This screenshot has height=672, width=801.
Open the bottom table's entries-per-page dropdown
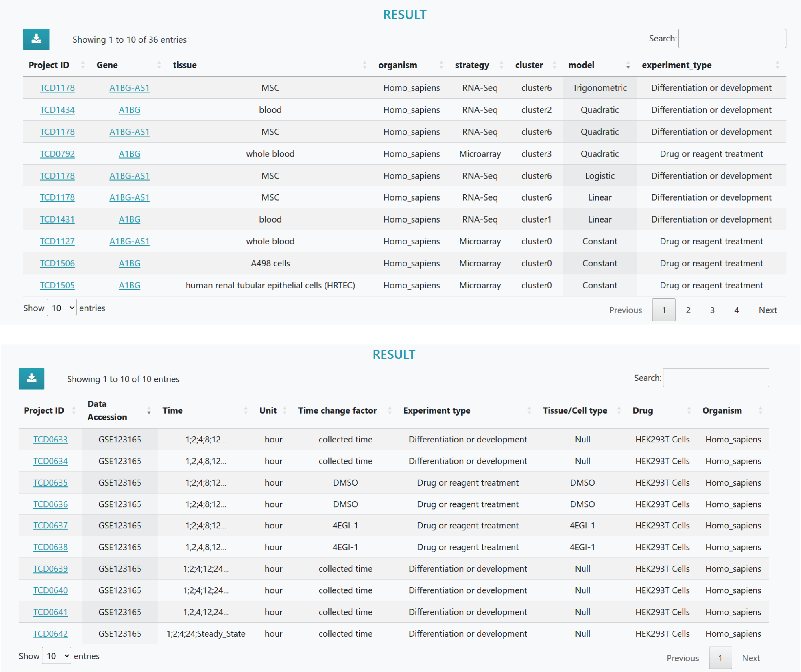(x=57, y=656)
